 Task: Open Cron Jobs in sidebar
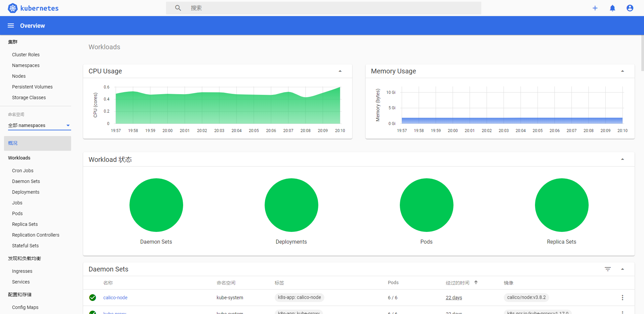23,171
